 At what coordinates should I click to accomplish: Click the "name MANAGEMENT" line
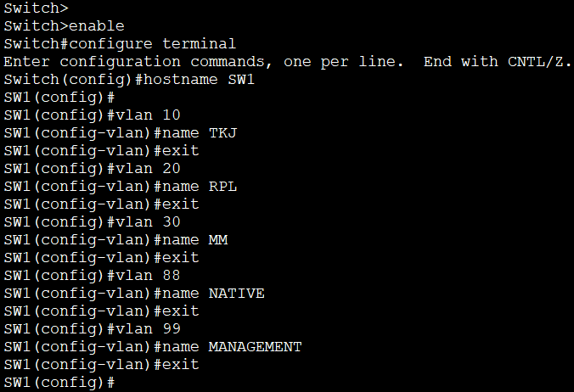click(x=153, y=346)
